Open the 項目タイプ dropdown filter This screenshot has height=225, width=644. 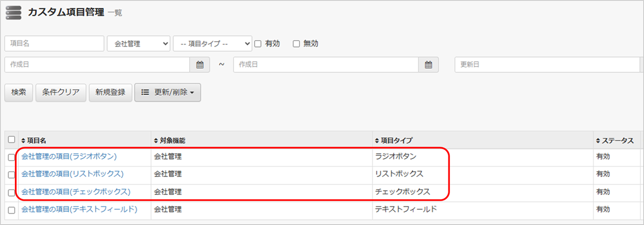(213, 43)
